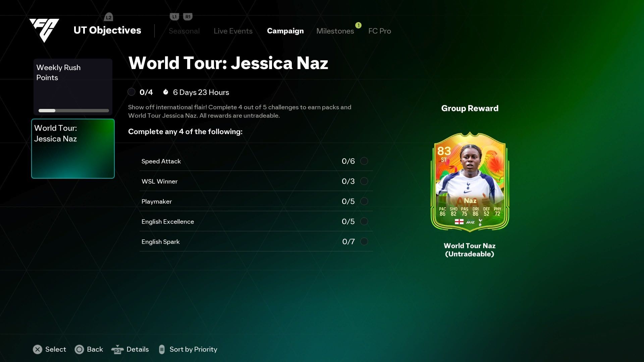The height and width of the screenshot is (362, 644).
Task: Open the English Spark challenge row
Action: (x=256, y=241)
